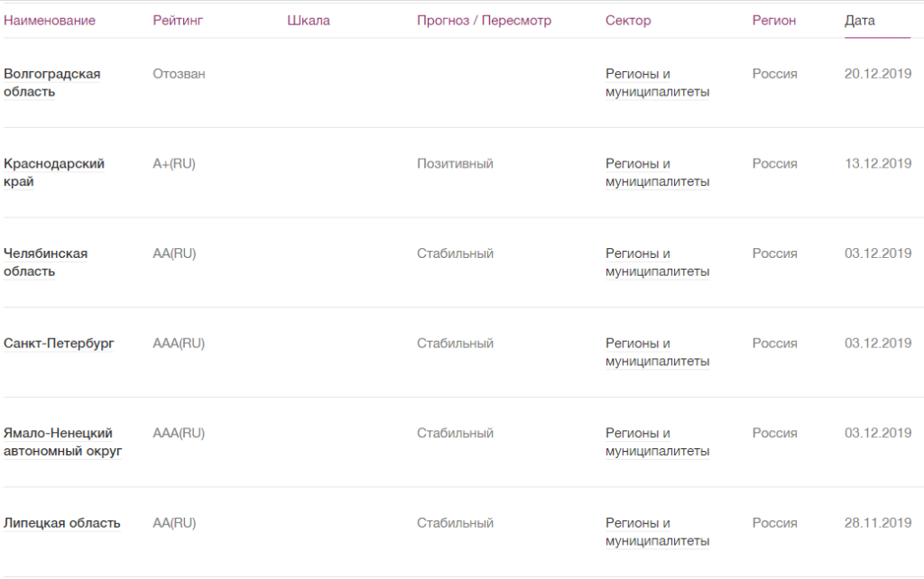Open Липецкая область rating page
This screenshot has height=579, width=924.
[x=62, y=523]
